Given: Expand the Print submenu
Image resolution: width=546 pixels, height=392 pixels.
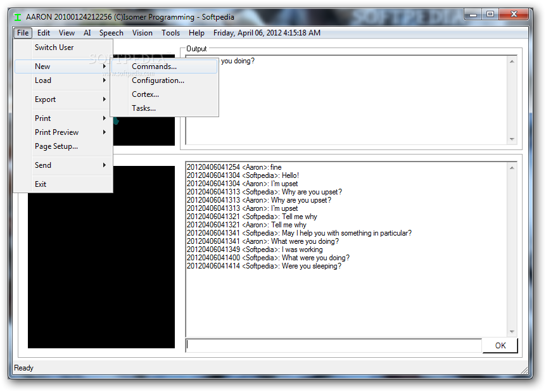Looking at the screenshot, I should click(63, 118).
